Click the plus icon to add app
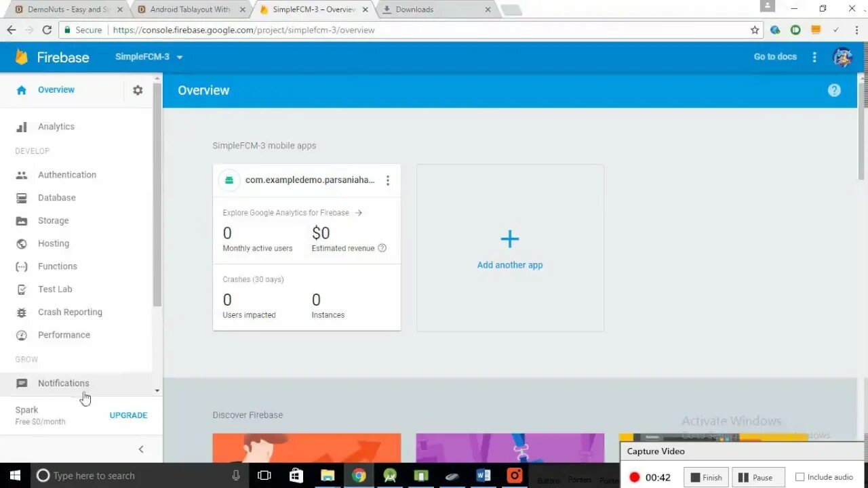The width and height of the screenshot is (868, 488). coord(510,239)
